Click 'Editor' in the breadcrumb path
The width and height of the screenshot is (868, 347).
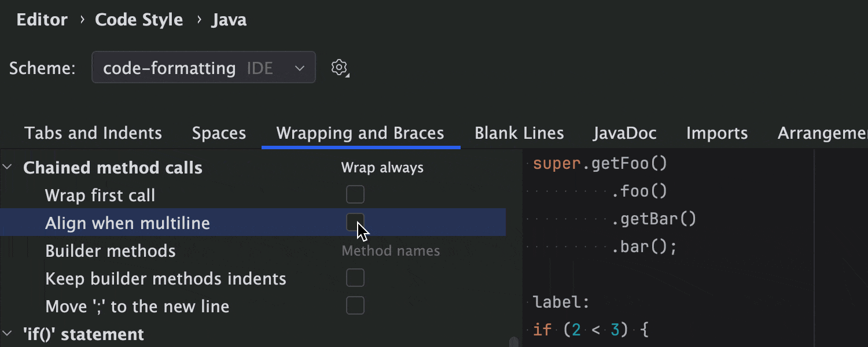click(42, 19)
